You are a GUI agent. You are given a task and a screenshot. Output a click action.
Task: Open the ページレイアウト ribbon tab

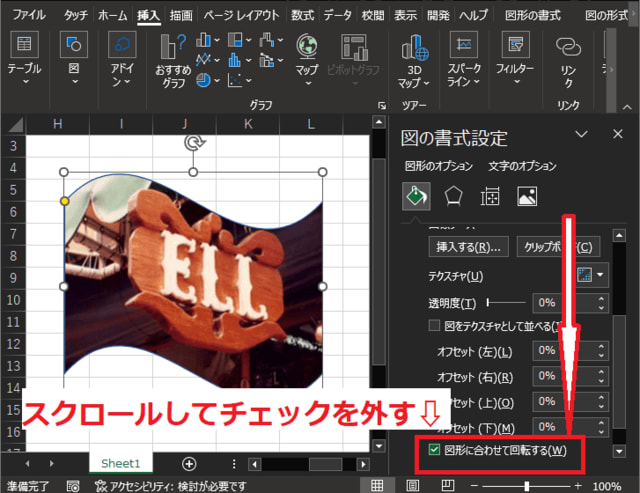(242, 16)
